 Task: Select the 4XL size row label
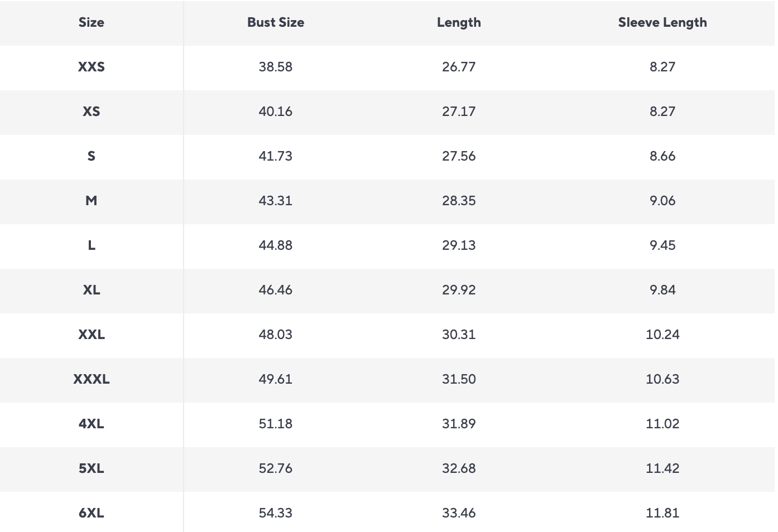coord(92,424)
